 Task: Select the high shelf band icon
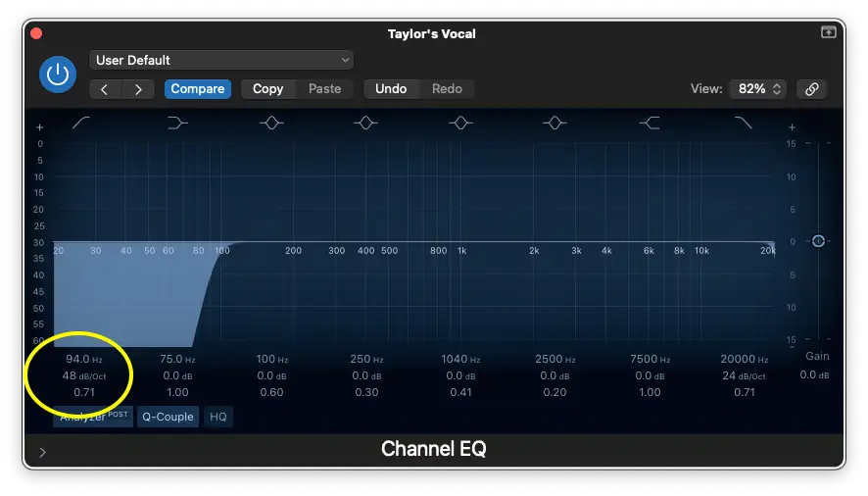649,123
